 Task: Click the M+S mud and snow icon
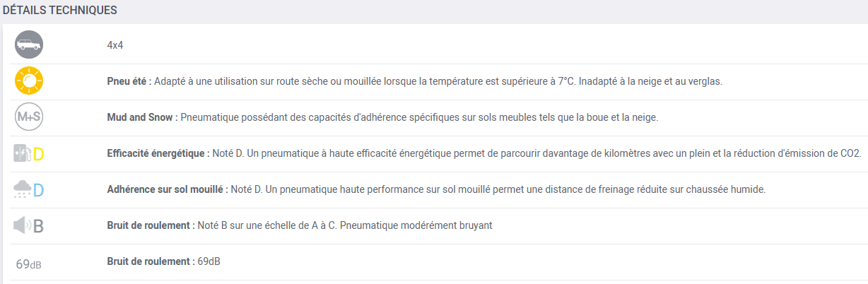click(x=29, y=117)
